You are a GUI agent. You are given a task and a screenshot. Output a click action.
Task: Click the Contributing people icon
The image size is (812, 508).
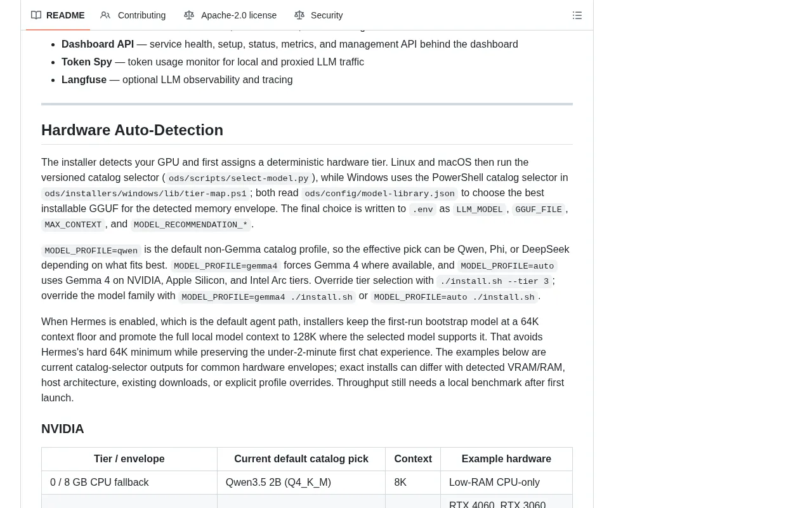[105, 15]
